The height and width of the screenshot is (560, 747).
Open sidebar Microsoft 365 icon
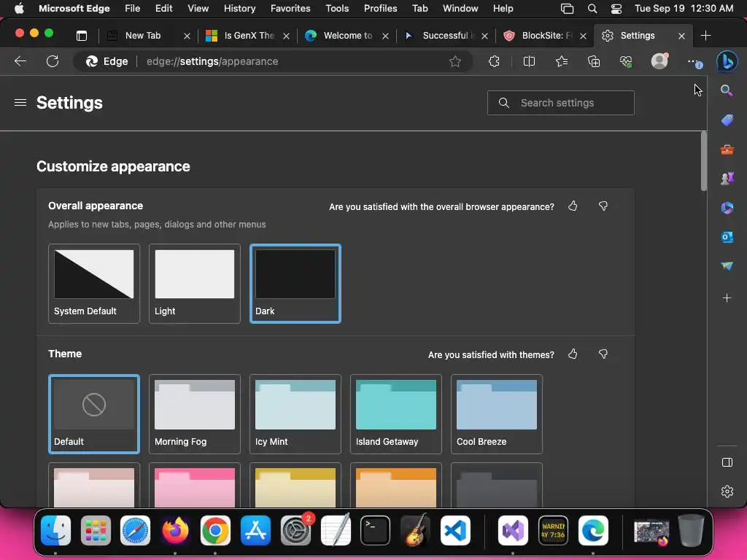[x=727, y=208]
